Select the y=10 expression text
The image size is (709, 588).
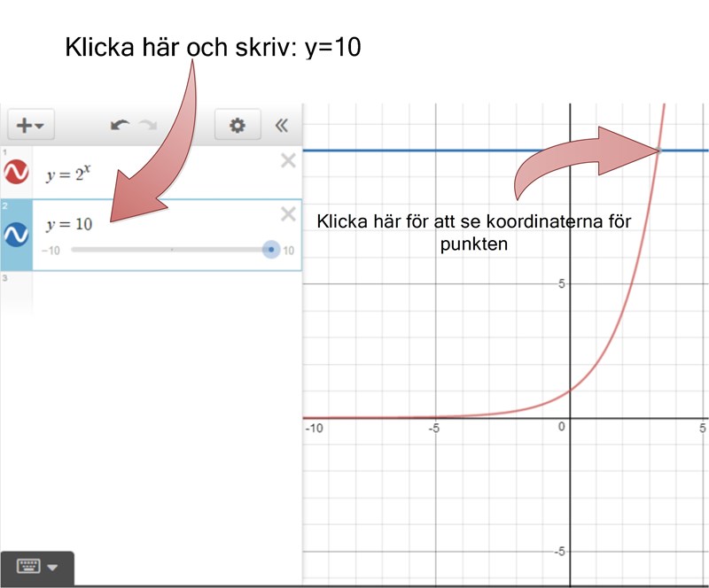point(69,224)
